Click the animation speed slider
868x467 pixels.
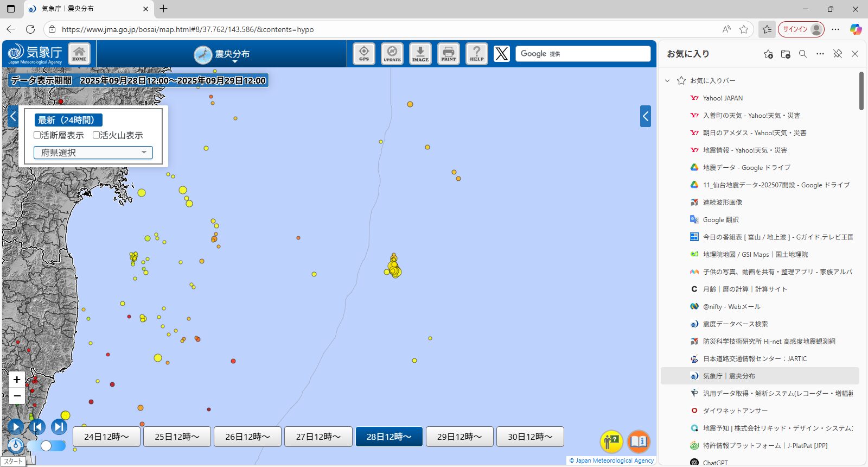point(47,446)
